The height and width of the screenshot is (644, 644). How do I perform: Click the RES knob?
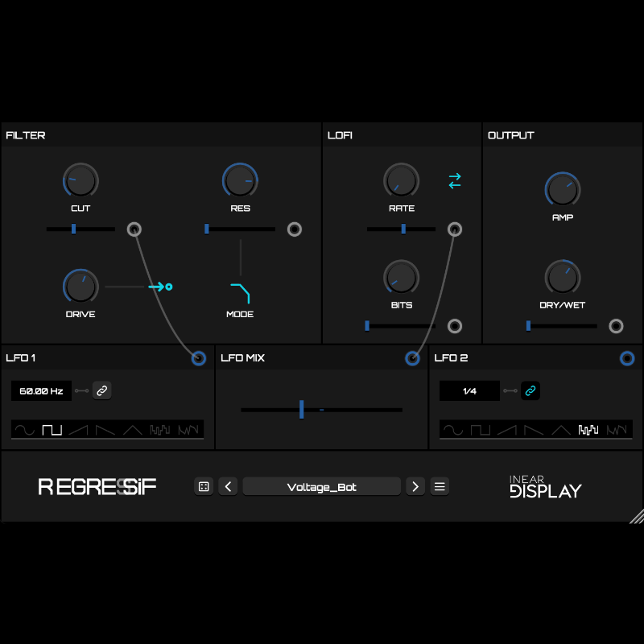click(240, 180)
